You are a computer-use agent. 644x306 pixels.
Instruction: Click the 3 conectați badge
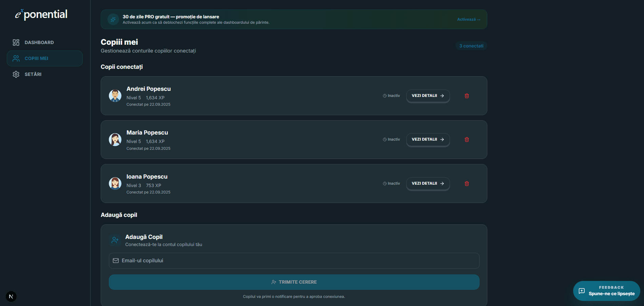[471, 46]
